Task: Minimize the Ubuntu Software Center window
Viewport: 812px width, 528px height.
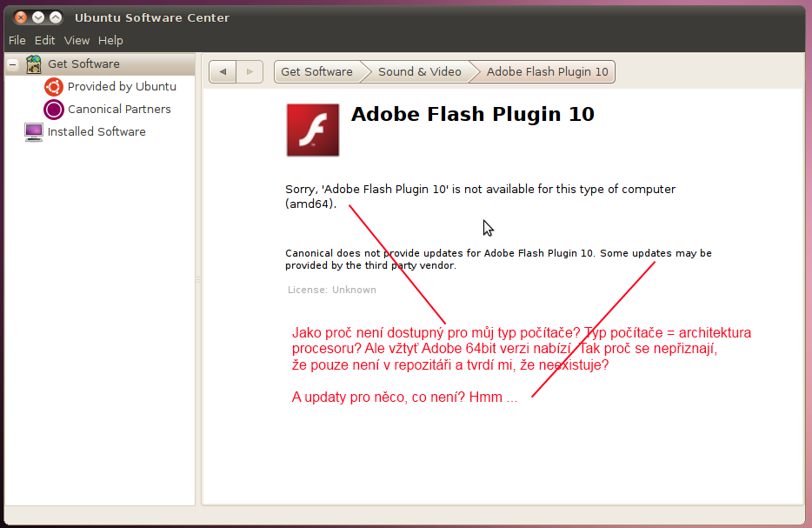Action: 38,17
